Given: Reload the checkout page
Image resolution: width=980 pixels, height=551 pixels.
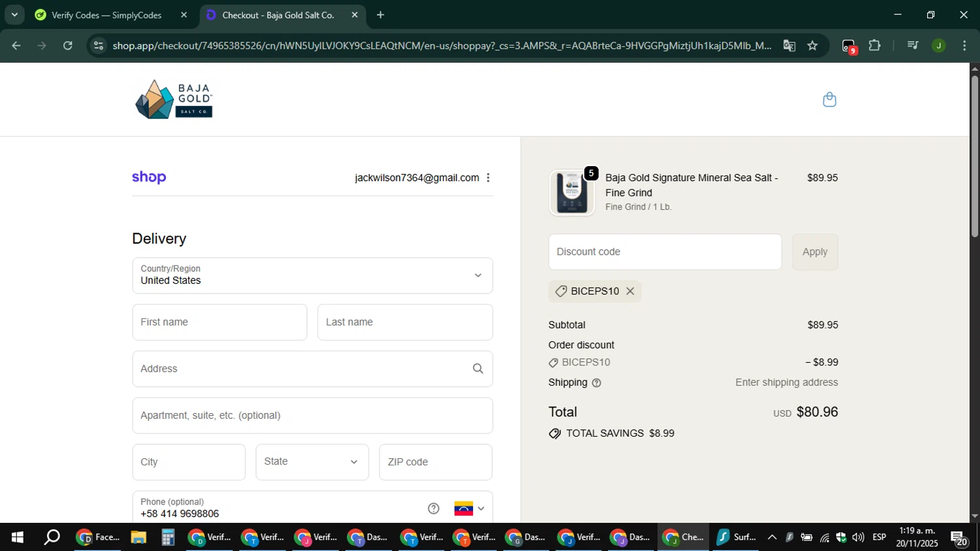Looking at the screenshot, I should tap(68, 46).
